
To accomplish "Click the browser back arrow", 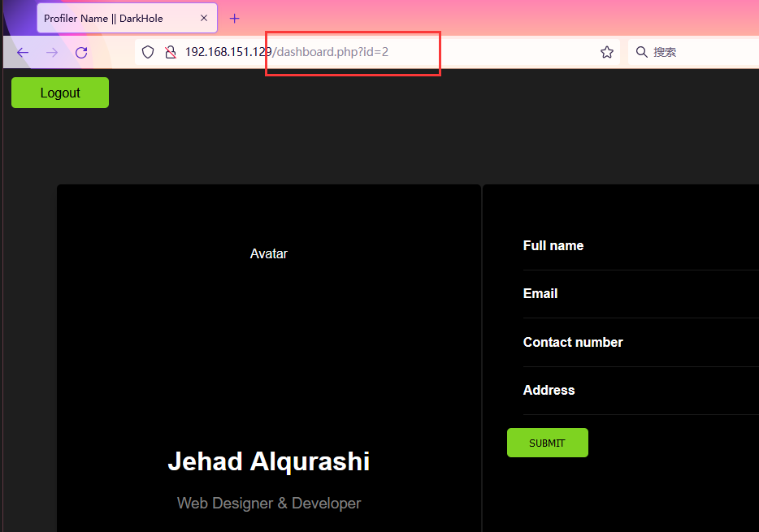I will tap(23, 52).
